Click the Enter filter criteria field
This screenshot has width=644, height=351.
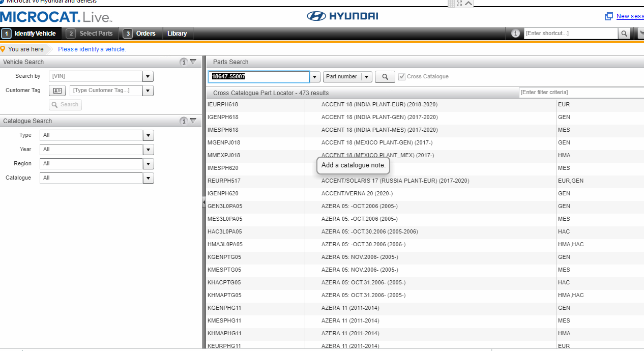[x=581, y=93]
